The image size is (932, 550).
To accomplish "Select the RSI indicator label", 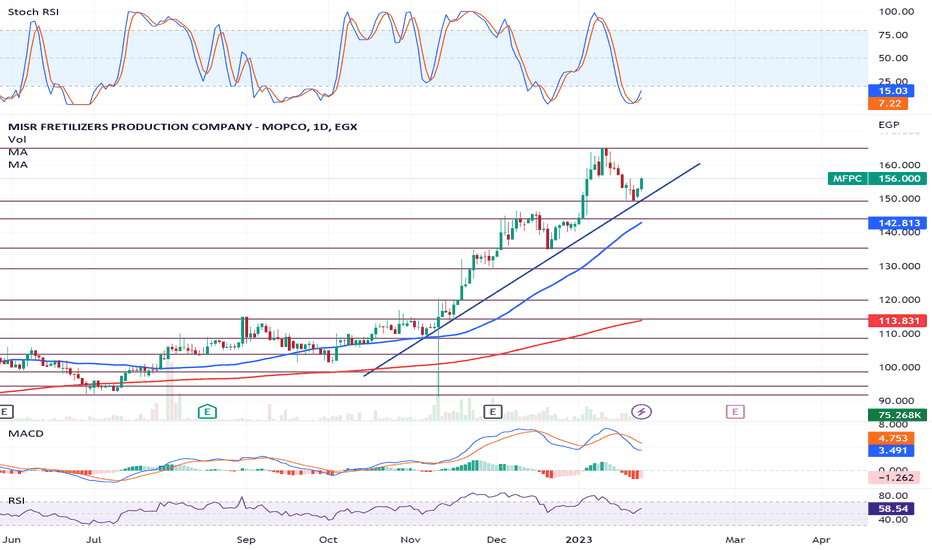I will click(16, 501).
